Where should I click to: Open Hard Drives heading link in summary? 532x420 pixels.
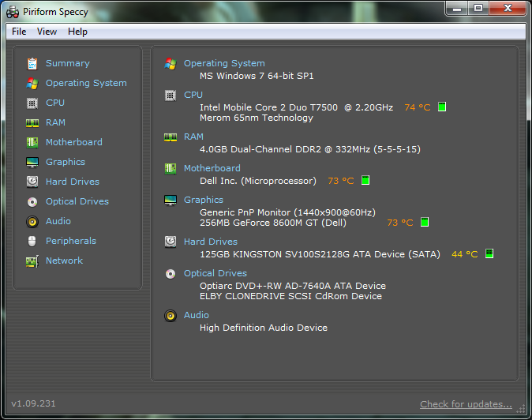[x=211, y=242]
